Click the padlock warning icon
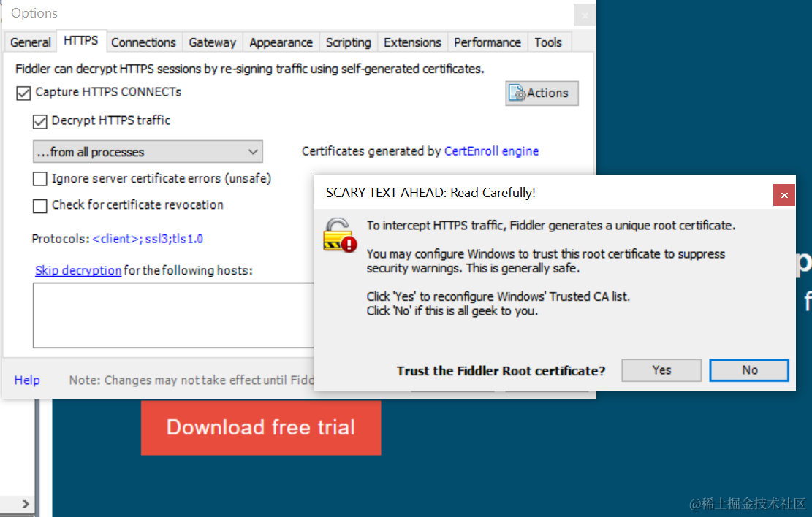This screenshot has height=517, width=812. [x=340, y=235]
